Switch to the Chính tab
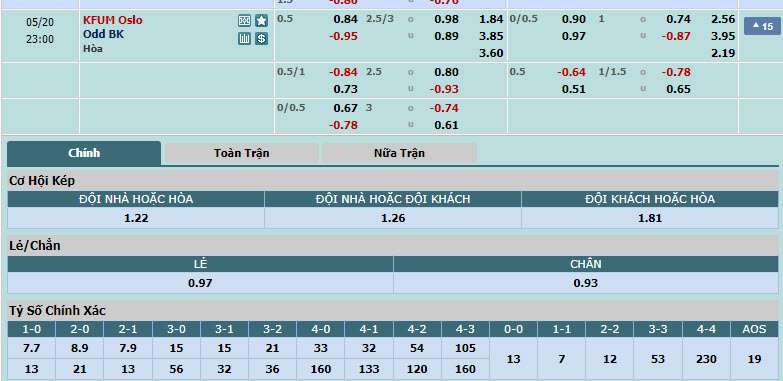The image size is (783, 381). click(84, 153)
